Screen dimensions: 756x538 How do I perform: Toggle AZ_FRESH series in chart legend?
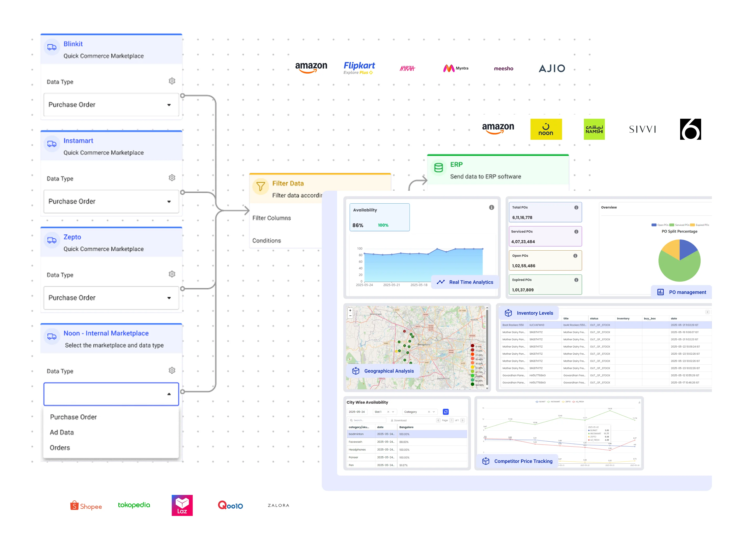pos(578,401)
